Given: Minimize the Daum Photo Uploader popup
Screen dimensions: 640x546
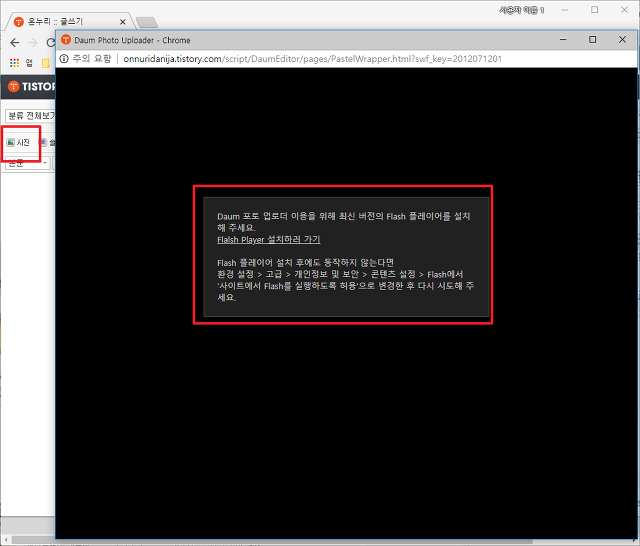Looking at the screenshot, I should [563, 40].
